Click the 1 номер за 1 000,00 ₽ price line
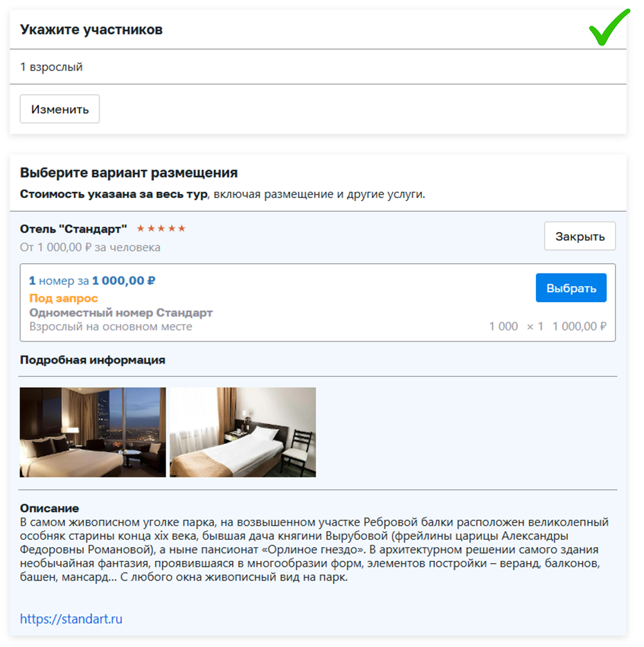 pyautogui.click(x=92, y=281)
